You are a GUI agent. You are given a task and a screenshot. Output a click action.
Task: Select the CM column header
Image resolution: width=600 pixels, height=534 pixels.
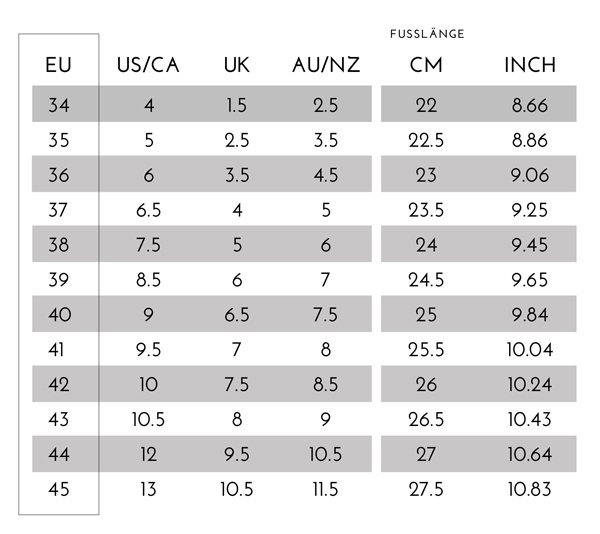tap(427, 66)
